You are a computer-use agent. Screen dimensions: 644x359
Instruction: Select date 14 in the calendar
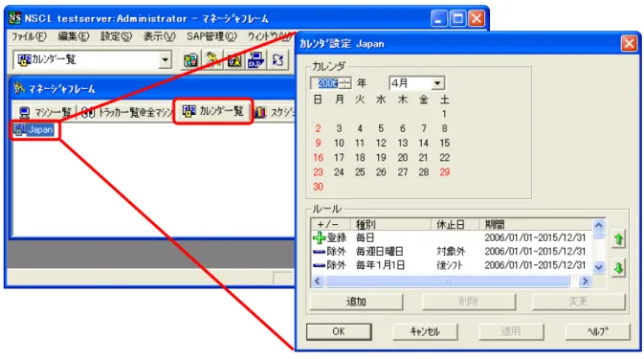424,143
